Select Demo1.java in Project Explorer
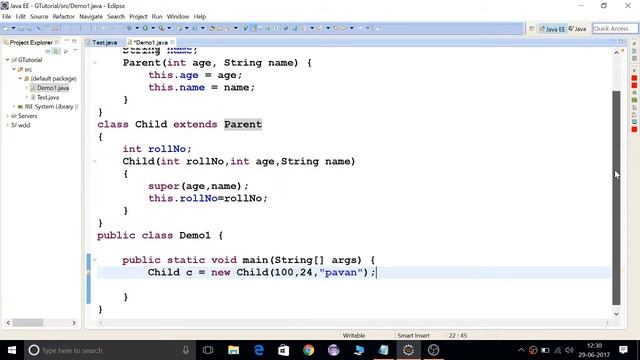 [x=50, y=88]
